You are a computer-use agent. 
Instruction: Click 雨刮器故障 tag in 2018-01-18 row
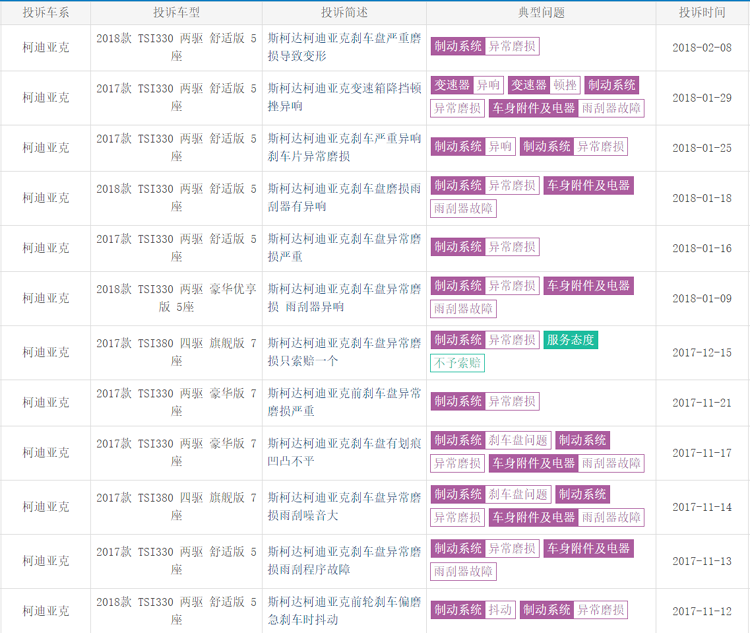pyautogui.click(x=463, y=208)
